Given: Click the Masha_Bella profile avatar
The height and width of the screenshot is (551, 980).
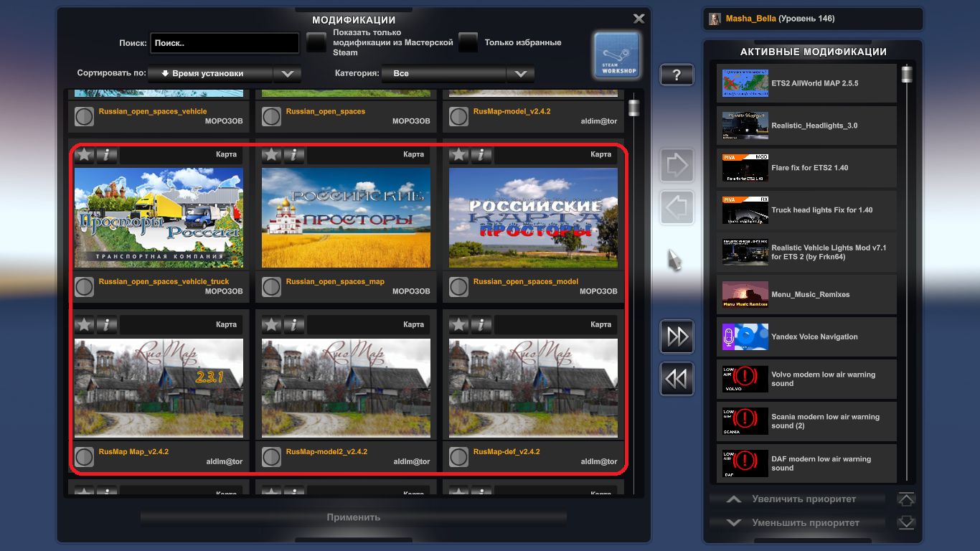Looking at the screenshot, I should tap(715, 19).
